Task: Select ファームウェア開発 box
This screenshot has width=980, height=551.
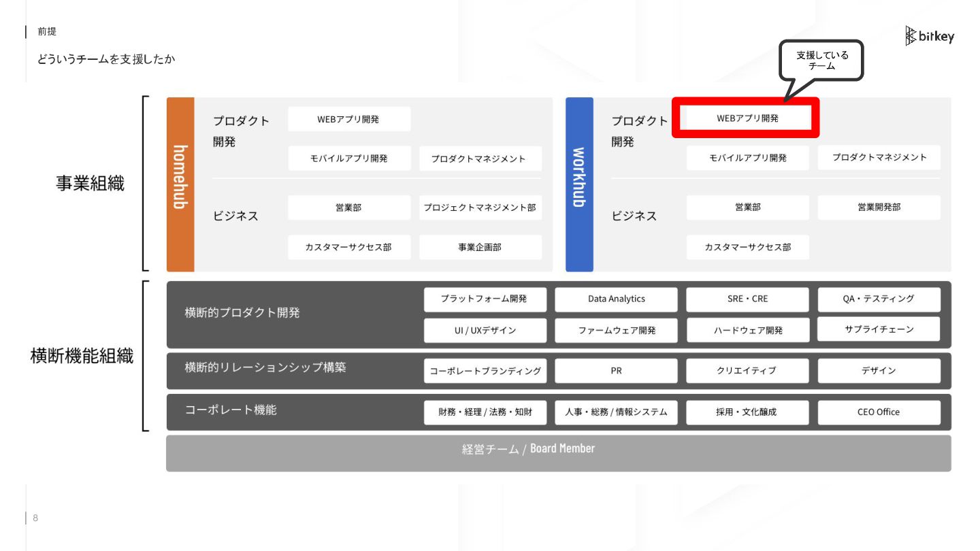Action: tap(616, 331)
